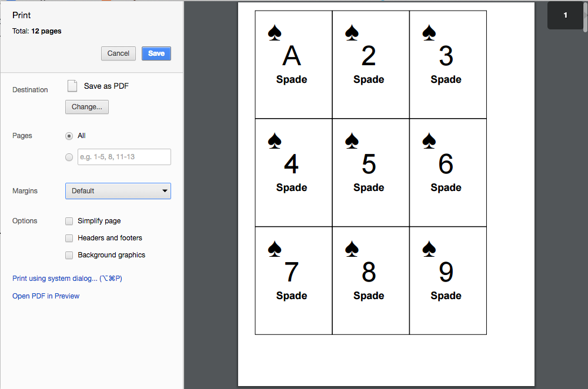Toggle Background graphics checkbox
The height and width of the screenshot is (389, 588).
click(69, 255)
